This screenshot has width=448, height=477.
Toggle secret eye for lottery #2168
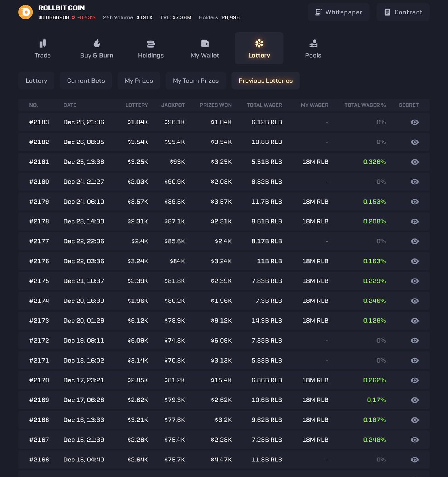coord(415,420)
